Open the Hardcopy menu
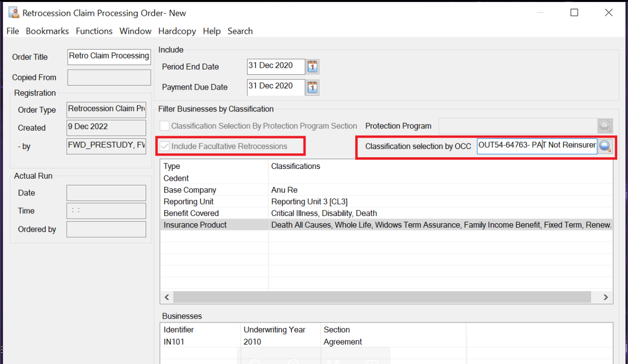This screenshot has width=628, height=364. coord(177,31)
